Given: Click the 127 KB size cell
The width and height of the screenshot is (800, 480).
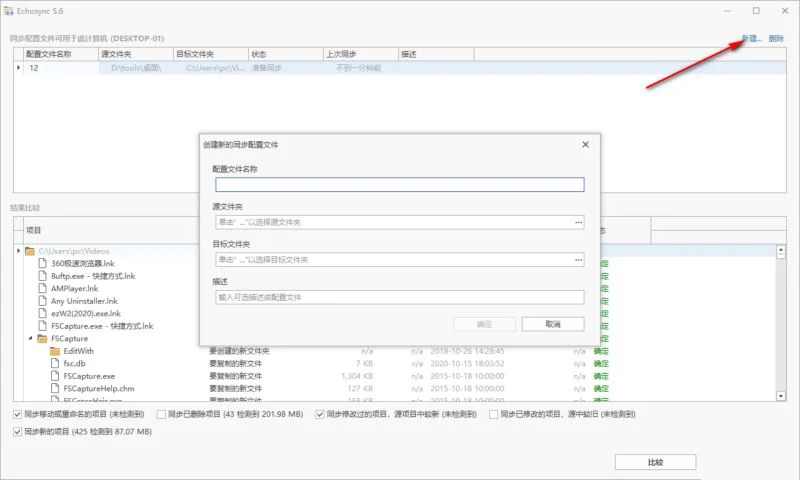Looking at the screenshot, I should (x=360, y=388).
